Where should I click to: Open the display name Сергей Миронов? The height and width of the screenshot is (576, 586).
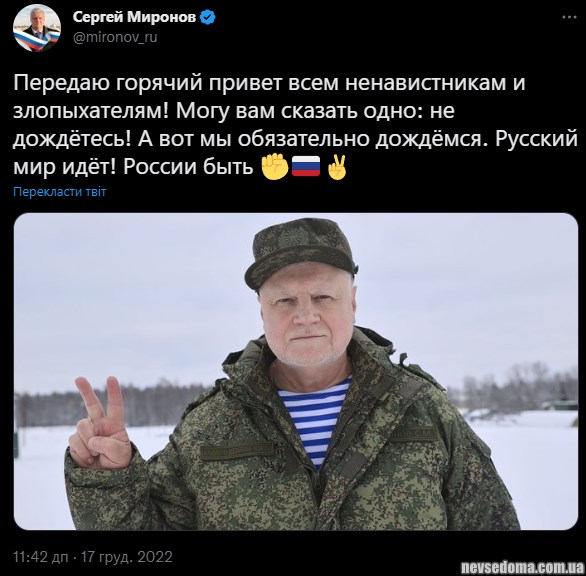[135, 17]
